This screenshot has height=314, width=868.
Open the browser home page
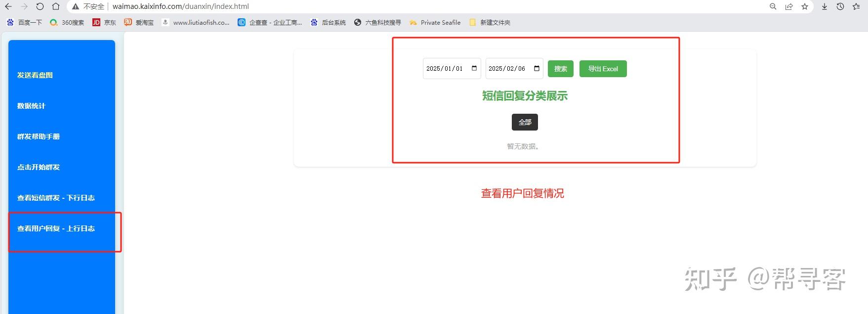pos(56,6)
